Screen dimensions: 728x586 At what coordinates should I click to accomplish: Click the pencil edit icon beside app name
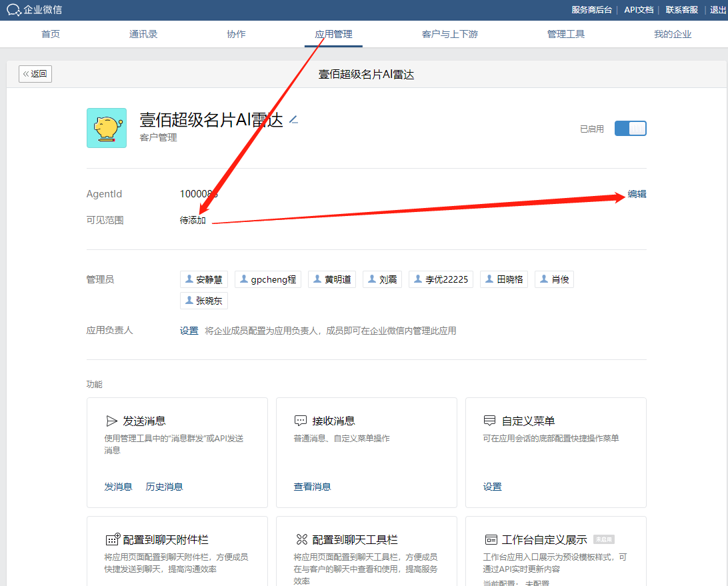[x=293, y=120]
